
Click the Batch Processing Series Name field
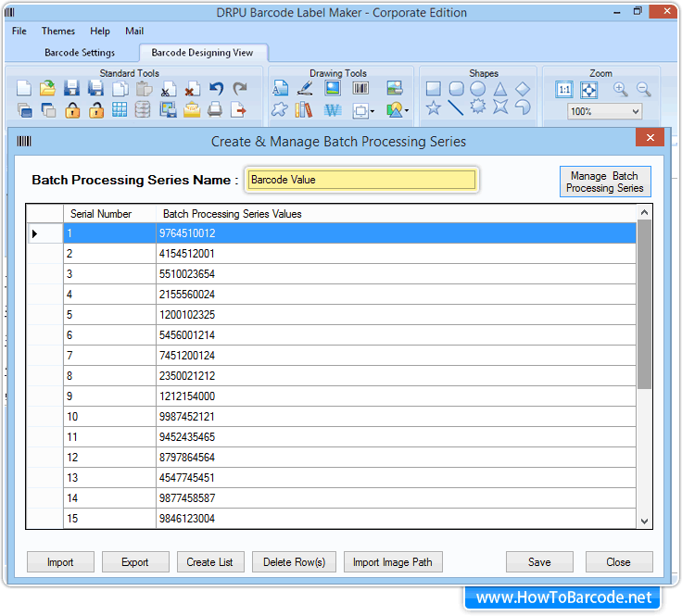pyautogui.click(x=361, y=180)
